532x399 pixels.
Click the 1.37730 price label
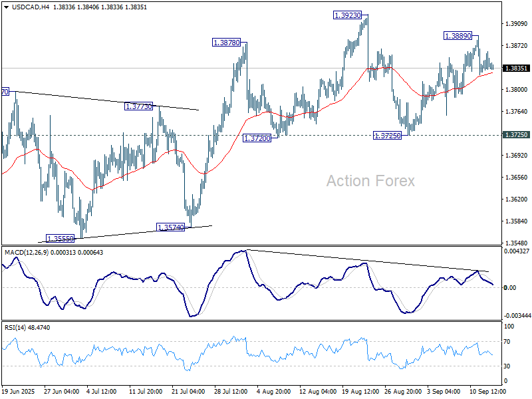pyautogui.click(x=140, y=106)
